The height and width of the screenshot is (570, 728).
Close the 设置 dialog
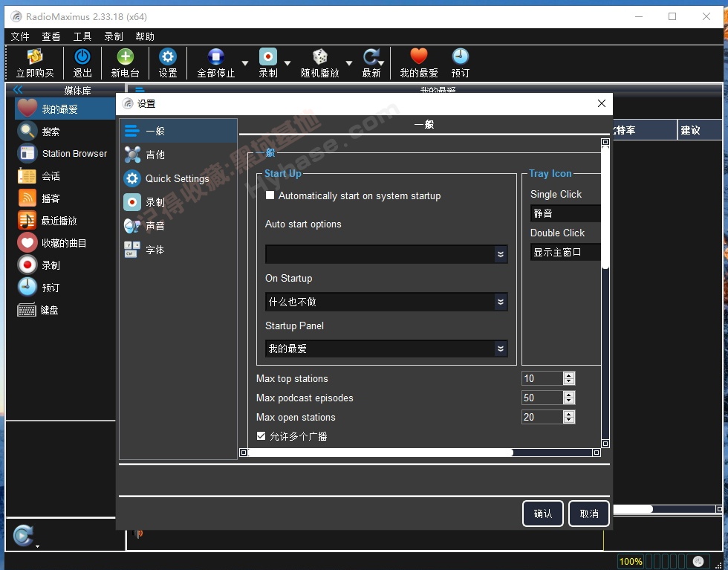[x=601, y=103]
